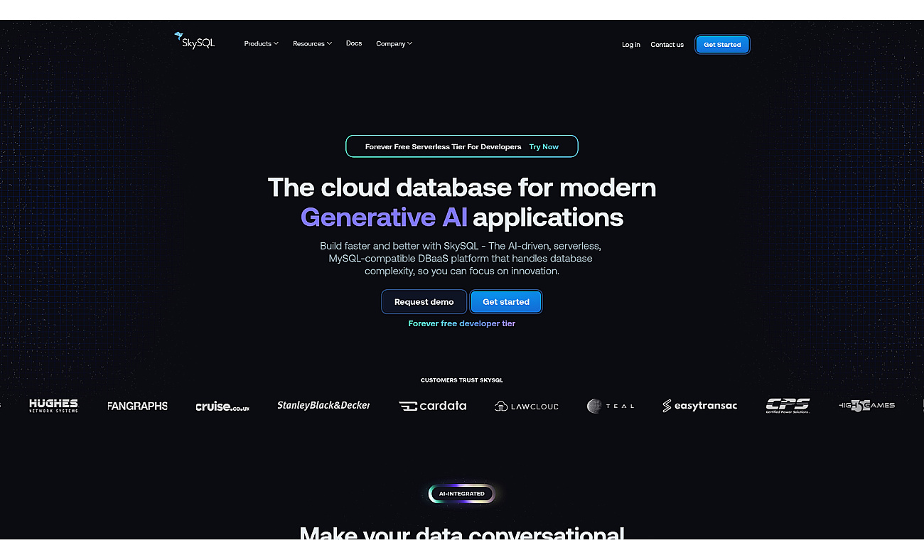Open the cardata customer logo
The height and width of the screenshot is (560, 924).
433,406
